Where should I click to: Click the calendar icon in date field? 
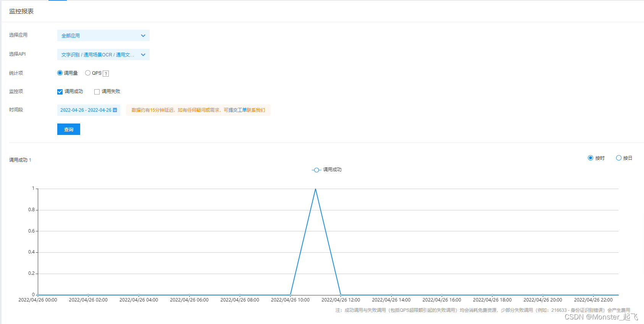[x=115, y=110]
